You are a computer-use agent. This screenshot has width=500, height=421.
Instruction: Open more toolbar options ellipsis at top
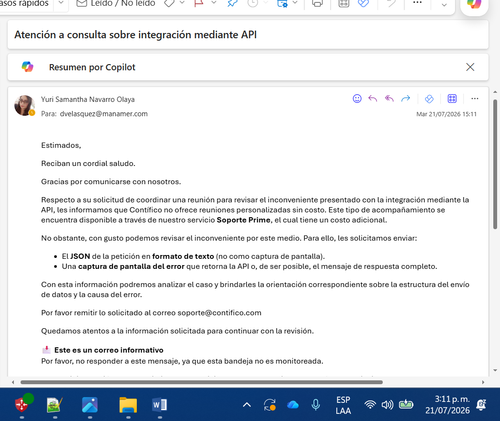417,3
